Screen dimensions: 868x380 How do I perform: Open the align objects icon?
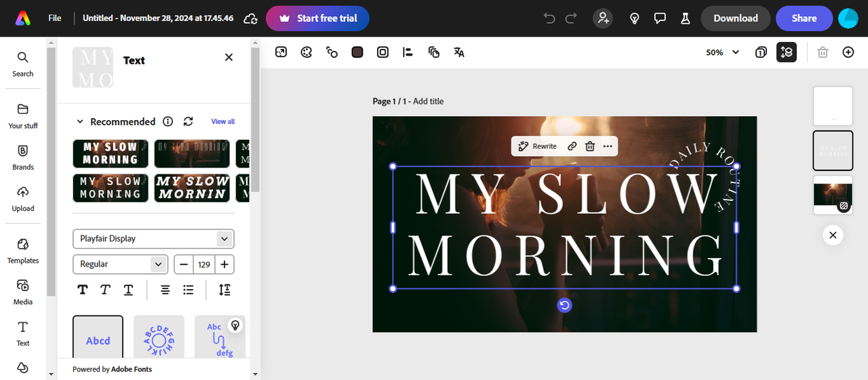click(408, 52)
